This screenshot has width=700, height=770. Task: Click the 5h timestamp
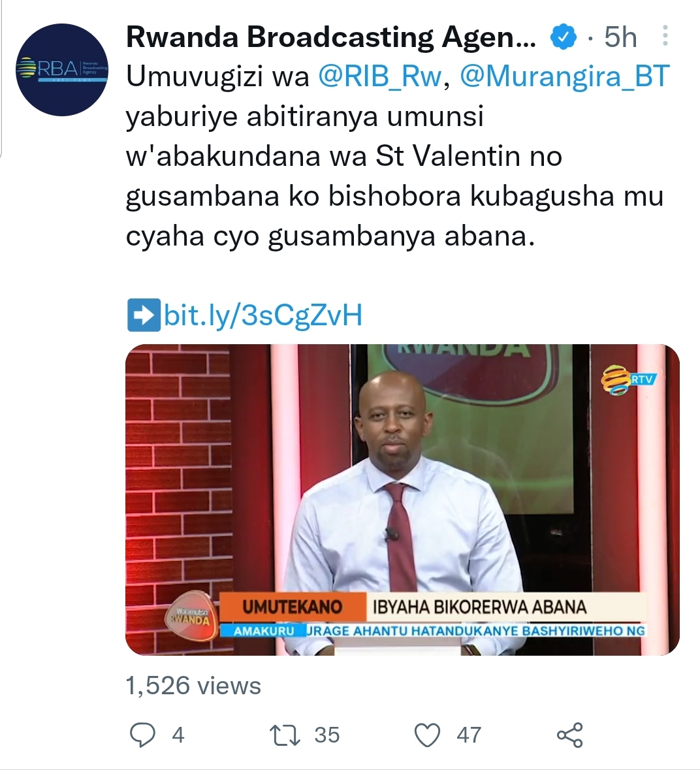pyautogui.click(x=620, y=37)
